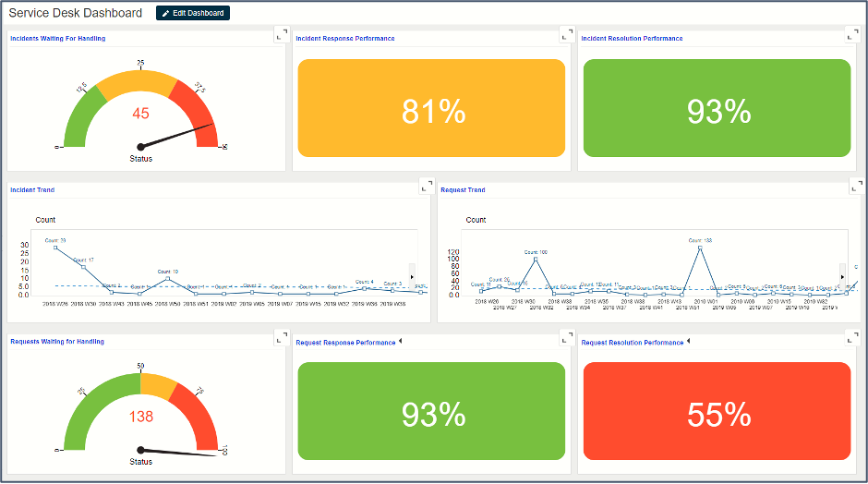Expand the Incident Trend widget
Screen dimensions: 868x484
(427, 186)
